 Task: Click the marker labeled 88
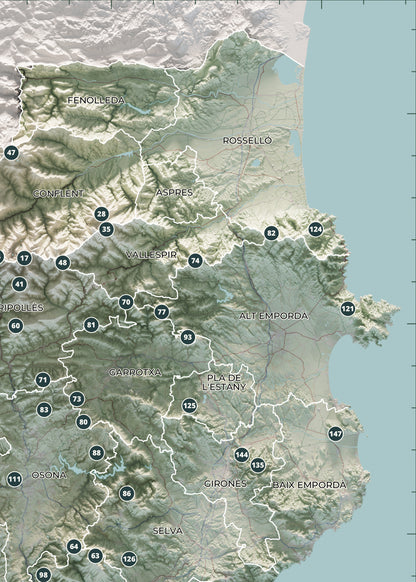[96, 453]
